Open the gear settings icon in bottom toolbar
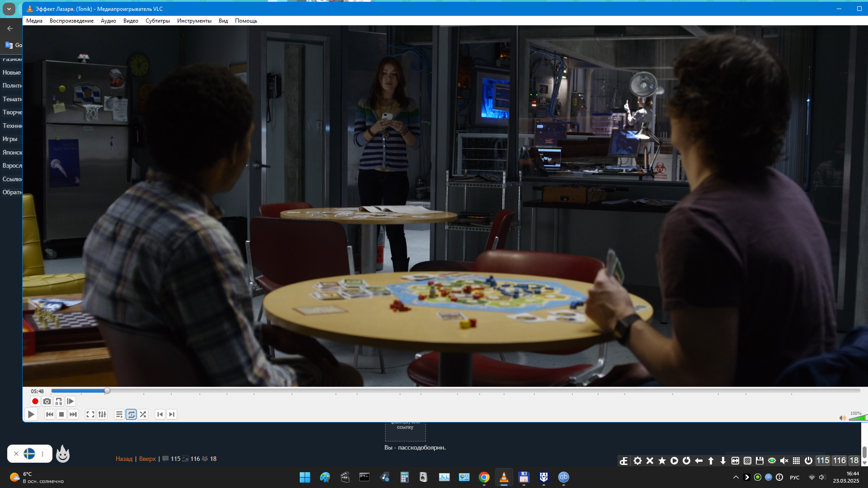Image resolution: width=868 pixels, height=488 pixels. pyautogui.click(x=637, y=460)
